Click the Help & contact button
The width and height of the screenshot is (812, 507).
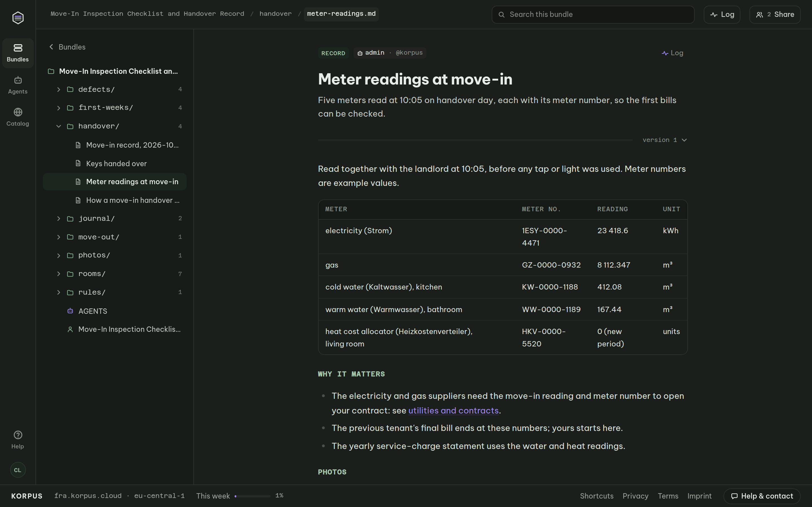tap(762, 496)
